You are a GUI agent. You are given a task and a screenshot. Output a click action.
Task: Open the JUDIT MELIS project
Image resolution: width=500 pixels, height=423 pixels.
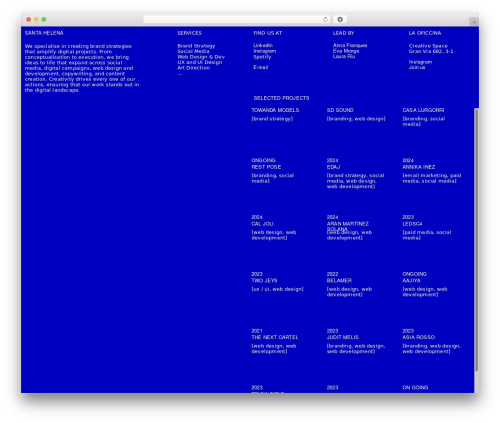[343, 337]
